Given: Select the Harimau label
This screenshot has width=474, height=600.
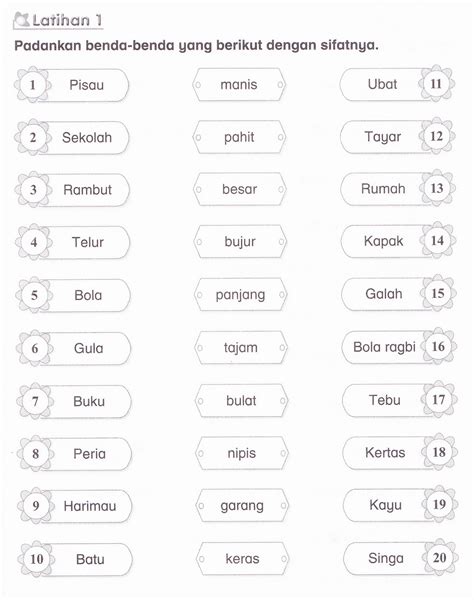Looking at the screenshot, I should tap(90, 506).
